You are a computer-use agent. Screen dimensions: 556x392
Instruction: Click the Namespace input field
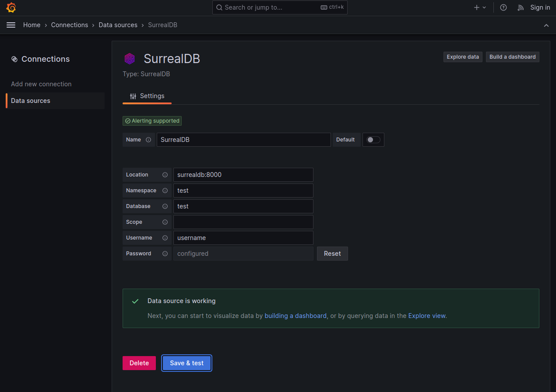[x=243, y=191]
